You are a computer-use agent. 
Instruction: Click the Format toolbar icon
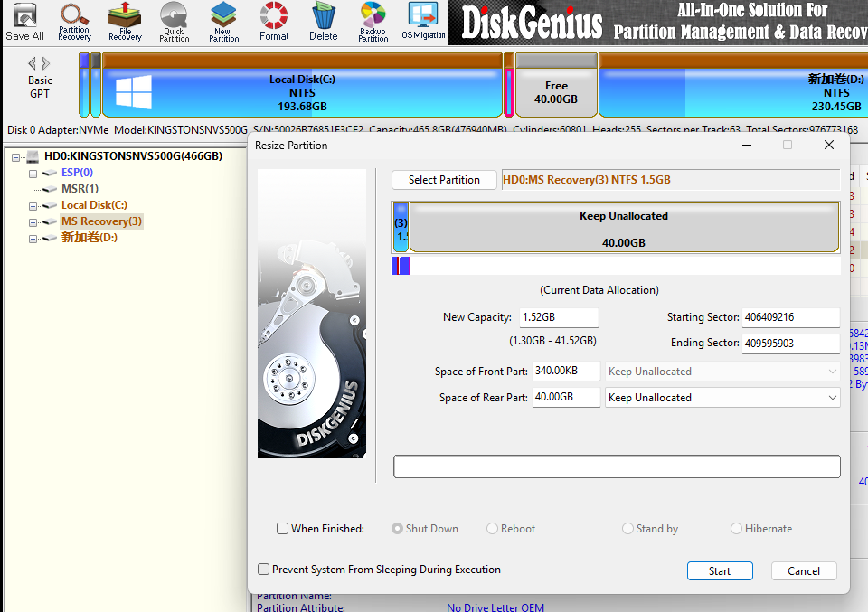tap(274, 22)
